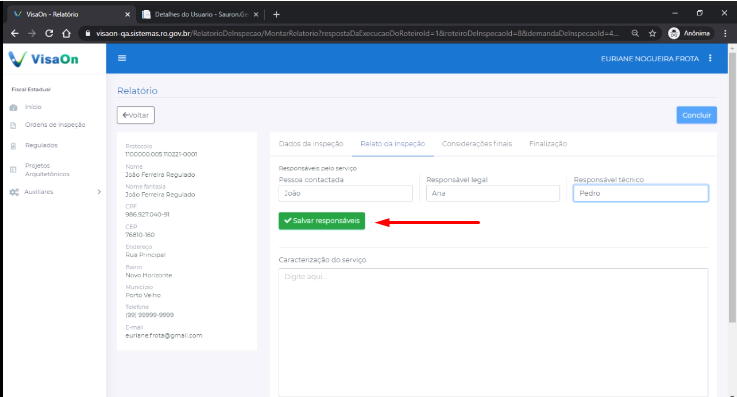This screenshot has width=737, height=397.
Task: Bookmark the page with the star icon
Action: 652,33
